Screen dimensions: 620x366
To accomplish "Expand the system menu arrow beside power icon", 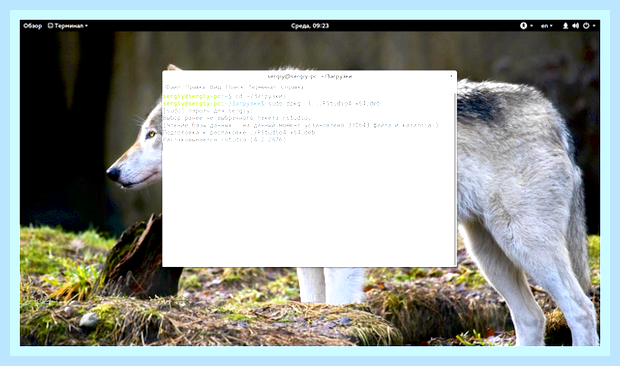I will [594, 26].
